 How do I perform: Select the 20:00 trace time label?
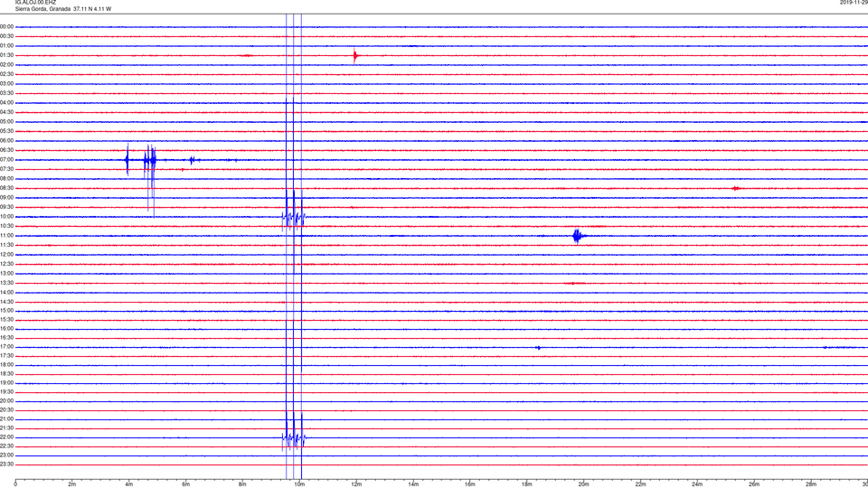(x=6, y=400)
